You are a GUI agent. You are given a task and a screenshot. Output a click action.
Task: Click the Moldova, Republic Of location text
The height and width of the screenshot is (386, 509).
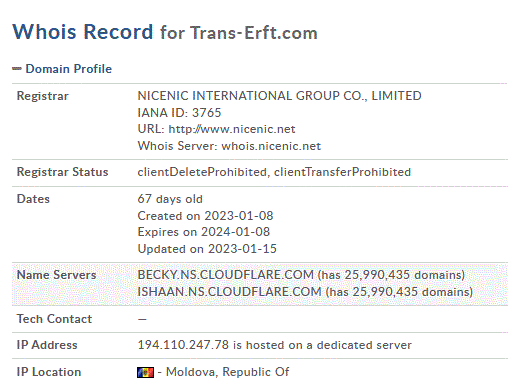tap(227, 372)
